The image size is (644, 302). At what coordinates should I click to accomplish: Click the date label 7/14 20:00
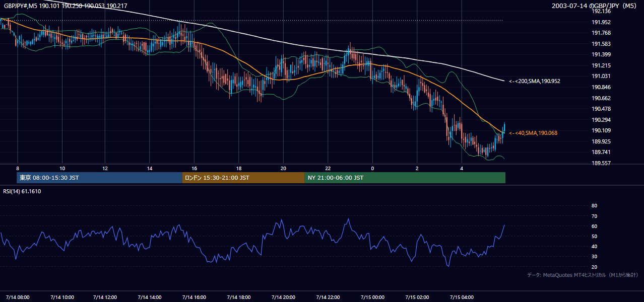(x=283, y=297)
